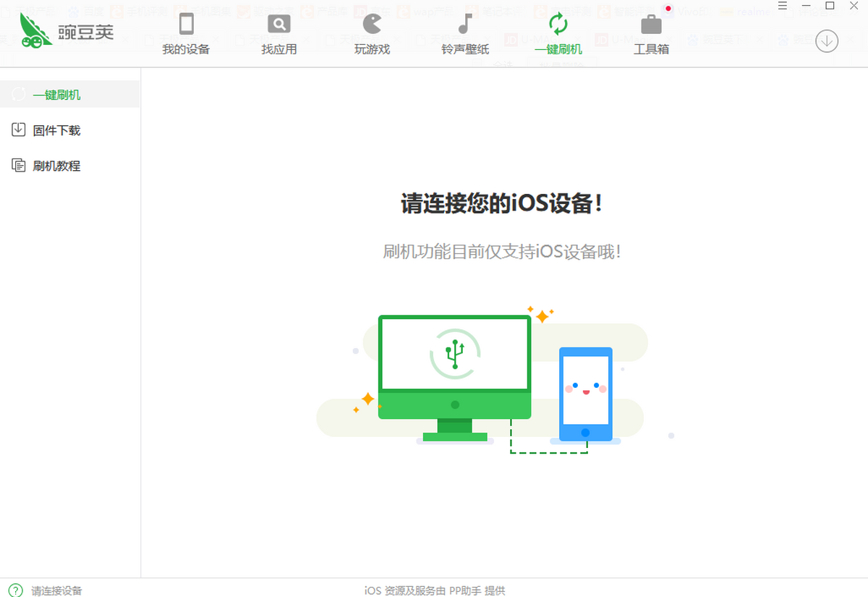Viewport: 868px width, 597px height.
Task: Click the 请连接设备 status text
Action: click(x=56, y=590)
